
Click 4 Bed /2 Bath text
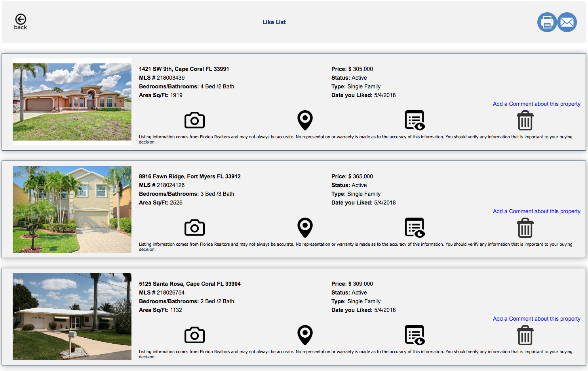point(217,86)
